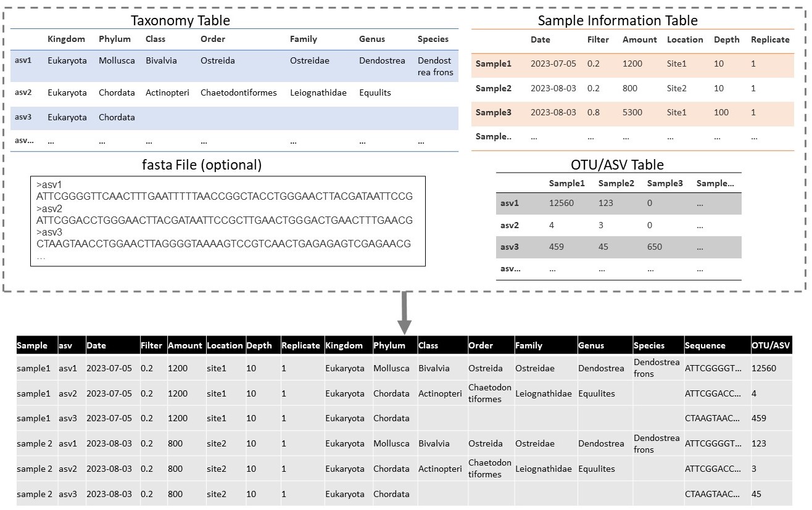812x510 pixels.
Task: Select the asv column header in black row
Action: click(65, 345)
